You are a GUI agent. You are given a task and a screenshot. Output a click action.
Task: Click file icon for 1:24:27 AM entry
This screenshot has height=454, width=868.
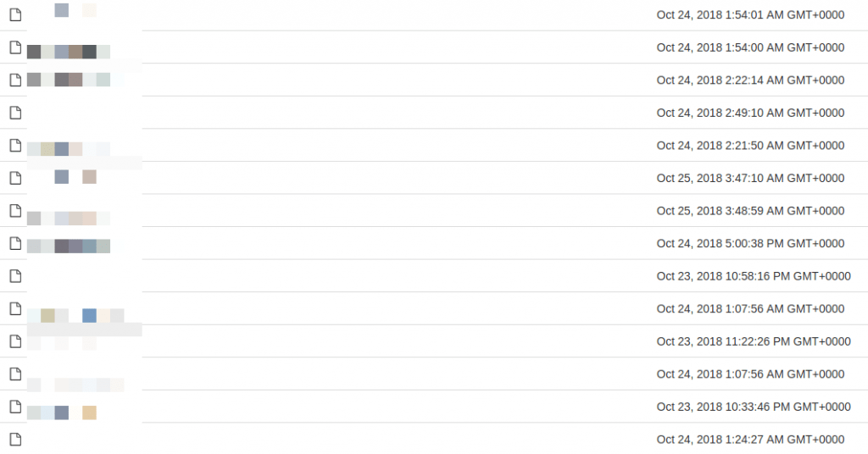point(14,439)
